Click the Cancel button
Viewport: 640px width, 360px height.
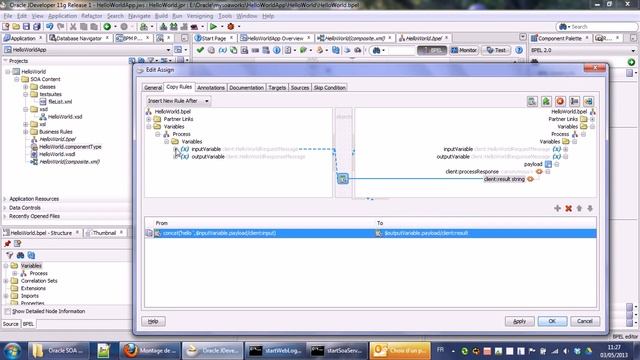584,321
